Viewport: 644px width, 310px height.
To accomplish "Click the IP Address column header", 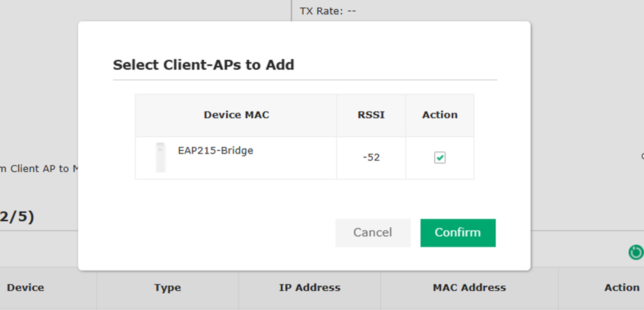I will (310, 288).
